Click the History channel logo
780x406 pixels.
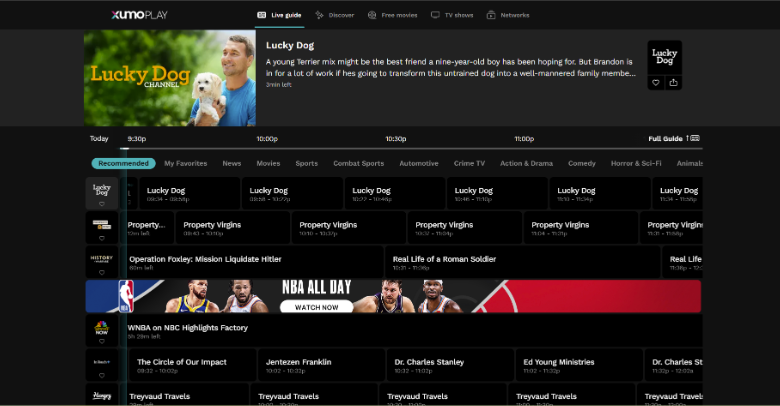pos(101,259)
